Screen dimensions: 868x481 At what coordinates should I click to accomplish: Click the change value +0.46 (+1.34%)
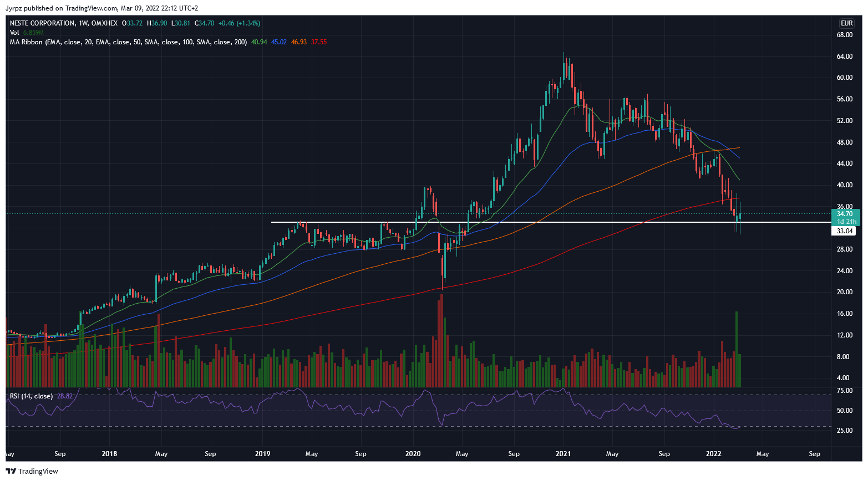click(239, 23)
